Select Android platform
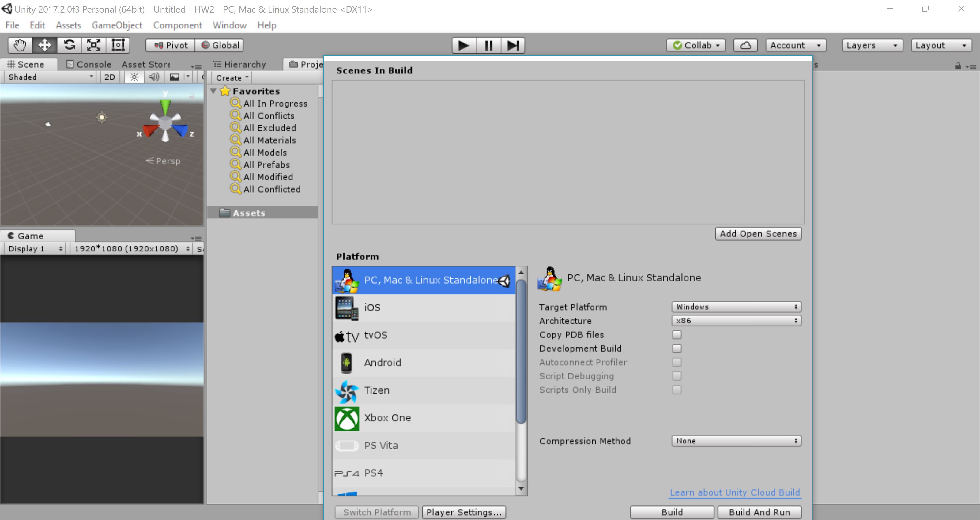 click(424, 363)
